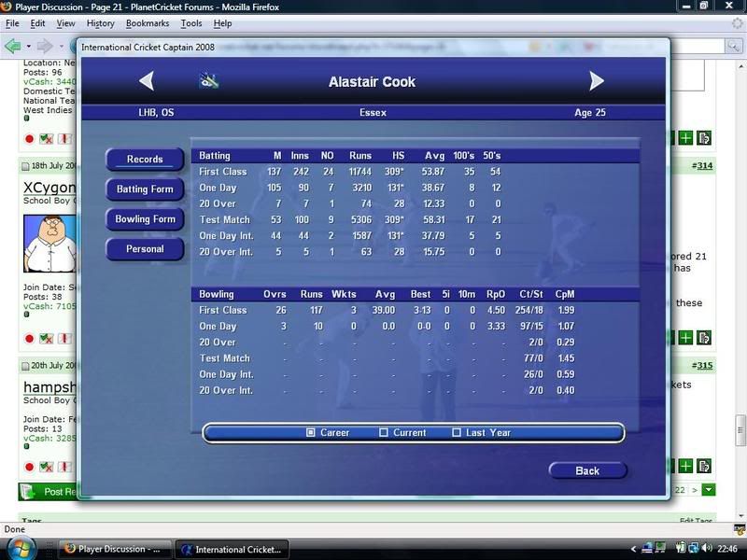The image size is (747, 560).
Task: Open the Bookmarks menu
Action: coord(148,23)
